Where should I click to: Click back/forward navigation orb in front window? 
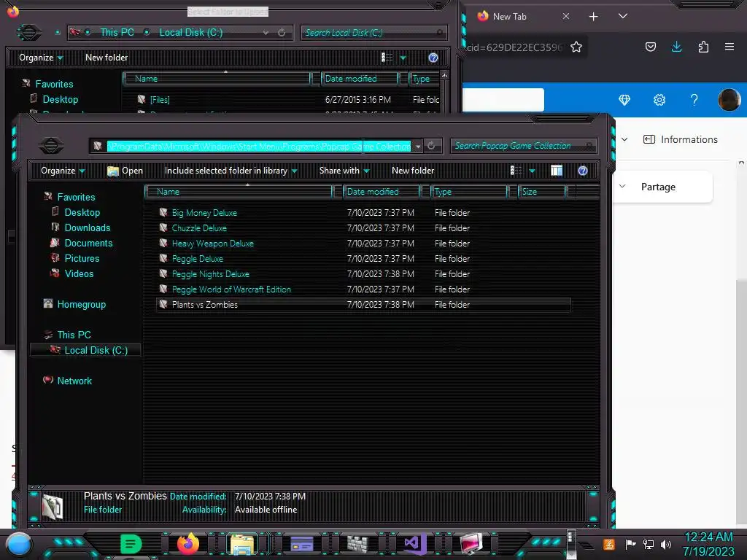point(50,145)
